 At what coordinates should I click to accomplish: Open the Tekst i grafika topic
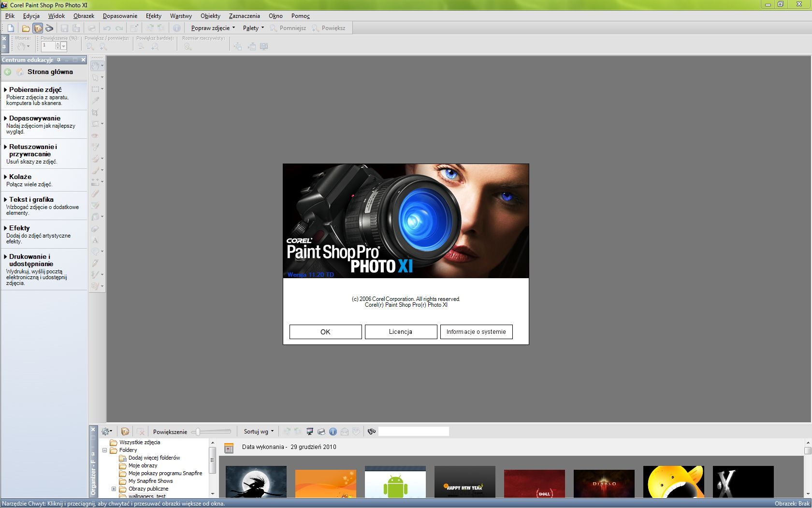pyautogui.click(x=31, y=199)
